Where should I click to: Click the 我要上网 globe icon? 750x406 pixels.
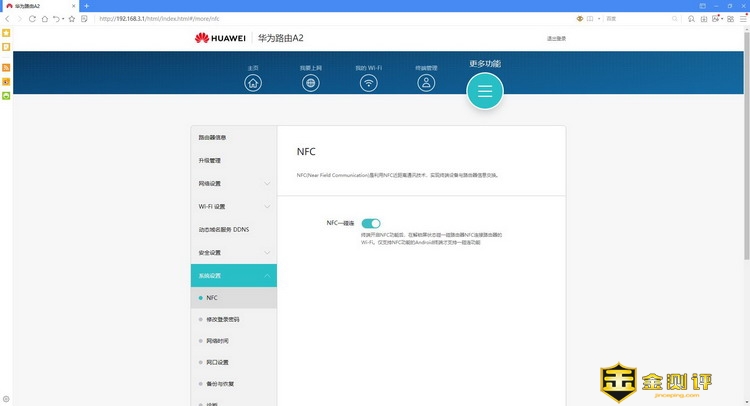pos(311,83)
